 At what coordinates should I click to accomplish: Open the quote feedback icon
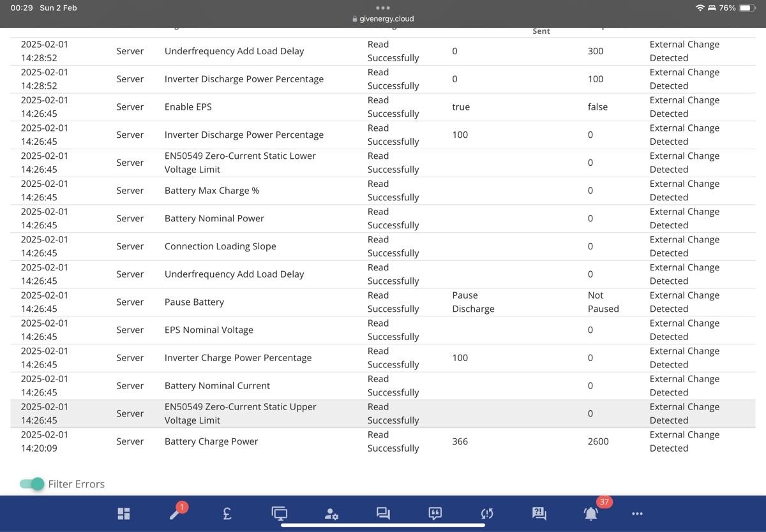coord(435,514)
